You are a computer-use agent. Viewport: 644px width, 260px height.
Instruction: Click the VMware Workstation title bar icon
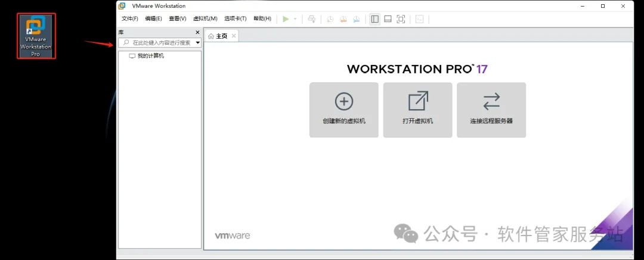(122, 6)
